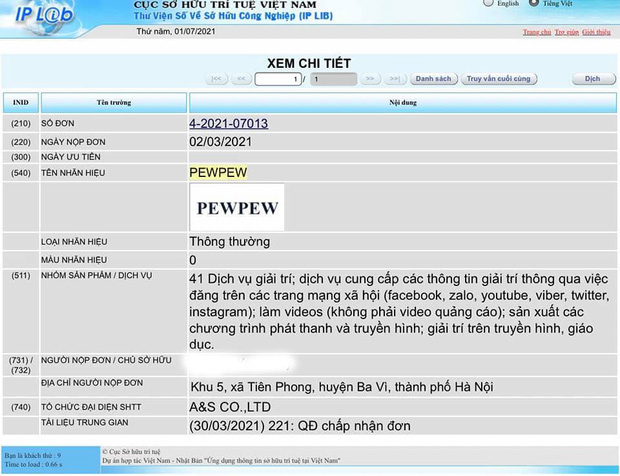Open the Trợ giúp link
This screenshot has height=476, width=620.
[x=566, y=32]
